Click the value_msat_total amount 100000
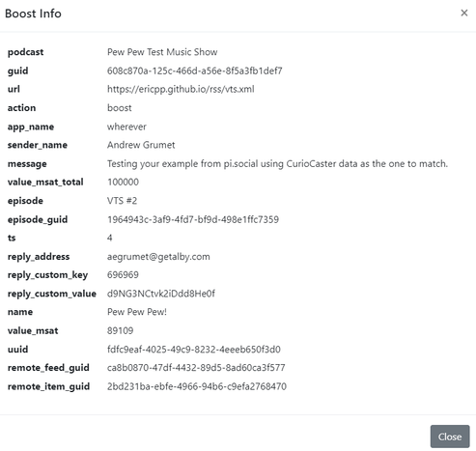This screenshot has width=476, height=451. click(123, 182)
